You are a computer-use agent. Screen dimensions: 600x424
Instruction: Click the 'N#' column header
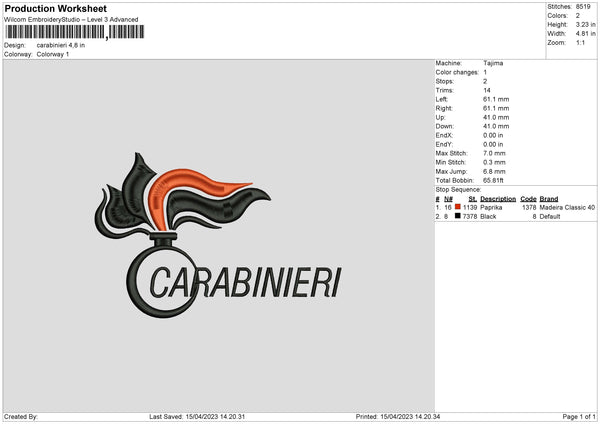pyautogui.click(x=448, y=199)
